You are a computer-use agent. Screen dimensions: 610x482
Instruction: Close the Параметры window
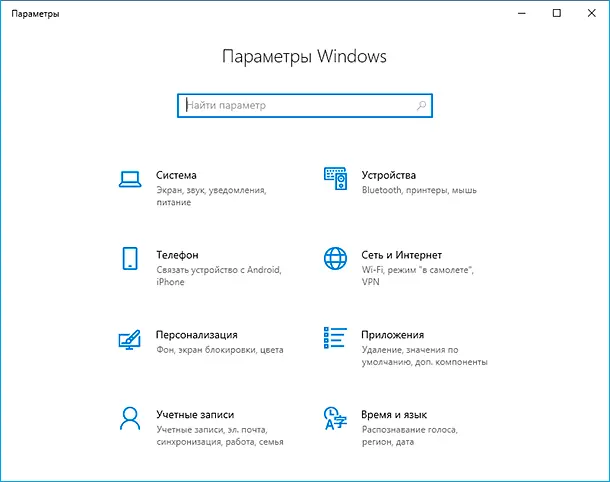(x=592, y=13)
